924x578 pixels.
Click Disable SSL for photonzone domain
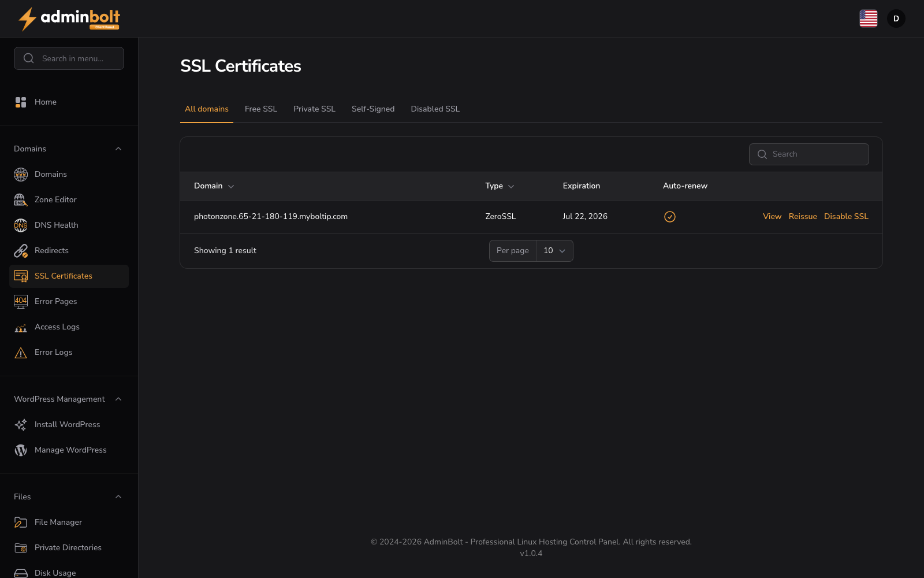point(846,217)
